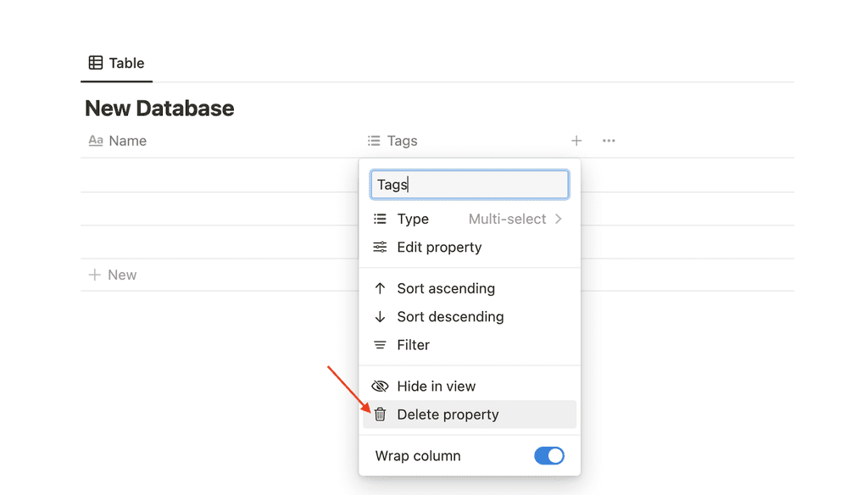This screenshot has height=495, width=868.
Task: Select the eye-slash icon for Hide in view
Action: pyautogui.click(x=380, y=386)
